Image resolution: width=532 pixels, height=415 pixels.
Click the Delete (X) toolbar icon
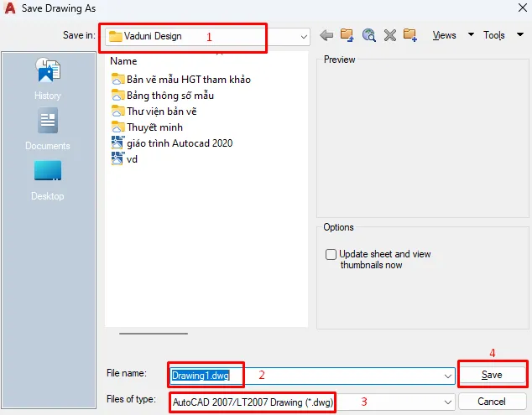click(x=389, y=35)
